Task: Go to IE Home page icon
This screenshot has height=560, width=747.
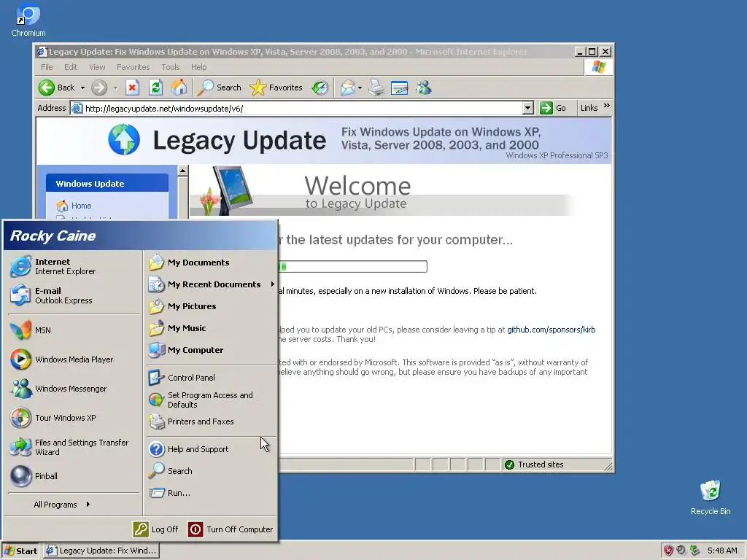Action: [x=179, y=87]
